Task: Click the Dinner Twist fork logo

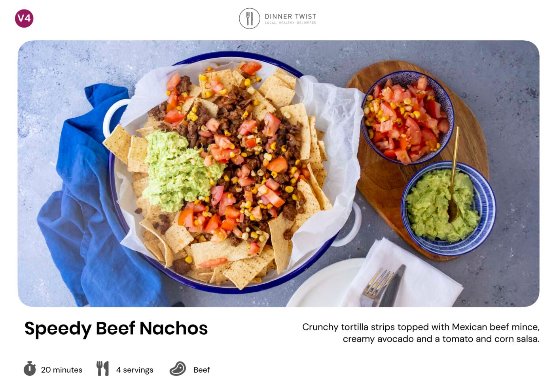Action: [250, 19]
